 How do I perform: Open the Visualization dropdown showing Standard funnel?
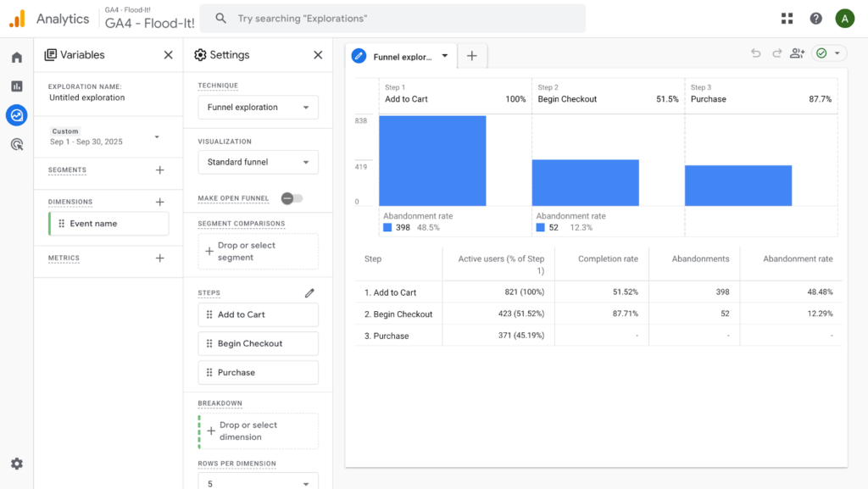point(258,162)
